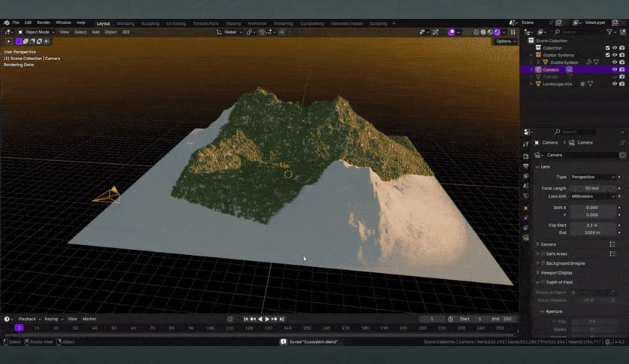
Task: Open the View Layer properties tab
Action: [x=526, y=176]
